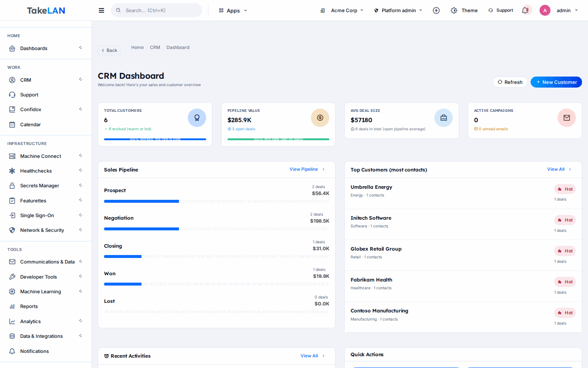Click the Prospect pipeline progress bar
Viewport: 588px width, 368px height.
216,201
